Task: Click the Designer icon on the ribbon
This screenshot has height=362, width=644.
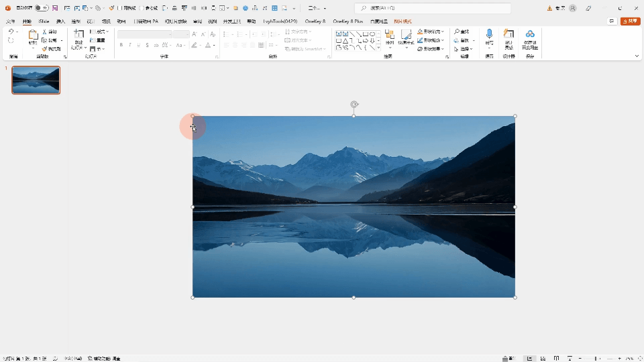Action: tap(508, 35)
